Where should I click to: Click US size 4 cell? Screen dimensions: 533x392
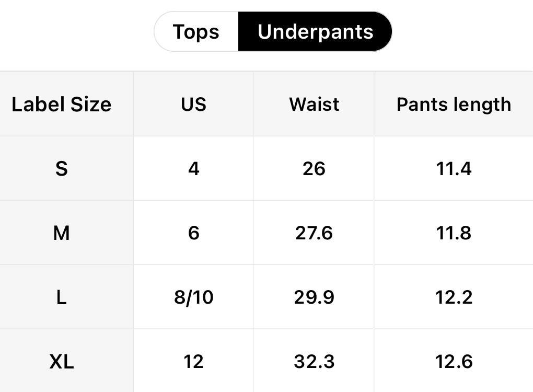coord(194,169)
